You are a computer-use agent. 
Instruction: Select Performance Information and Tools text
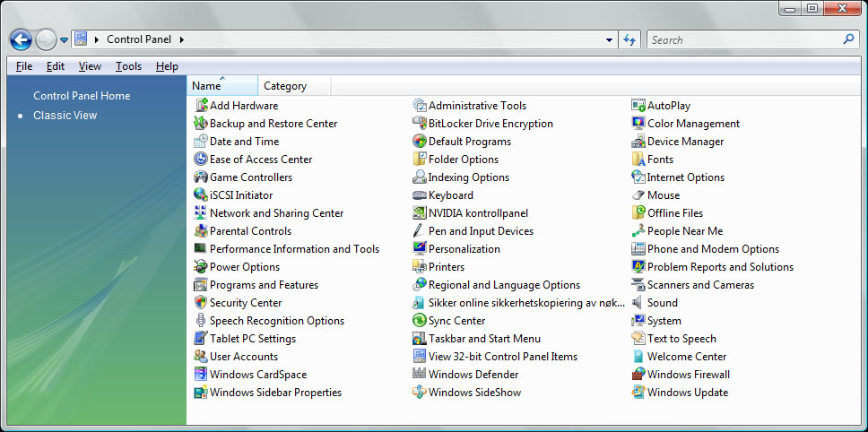(294, 249)
